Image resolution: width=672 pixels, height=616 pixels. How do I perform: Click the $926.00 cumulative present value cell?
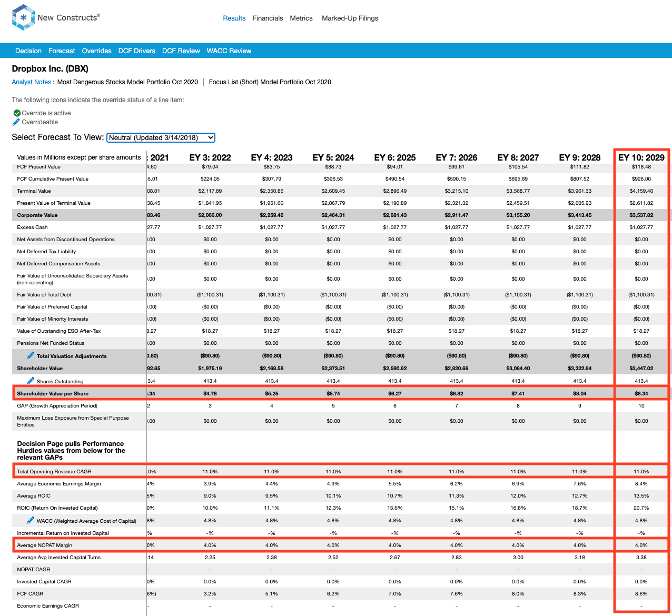[641, 178]
